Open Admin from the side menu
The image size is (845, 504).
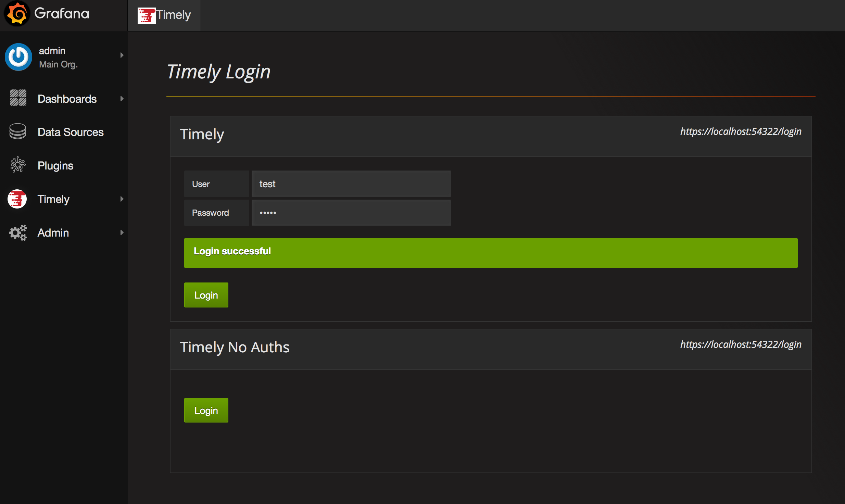pyautogui.click(x=53, y=233)
